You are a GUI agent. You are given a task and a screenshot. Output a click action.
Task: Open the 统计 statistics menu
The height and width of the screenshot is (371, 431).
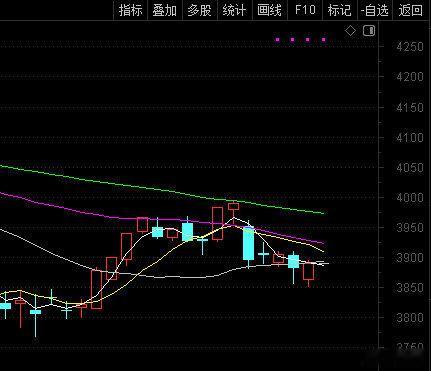(234, 10)
